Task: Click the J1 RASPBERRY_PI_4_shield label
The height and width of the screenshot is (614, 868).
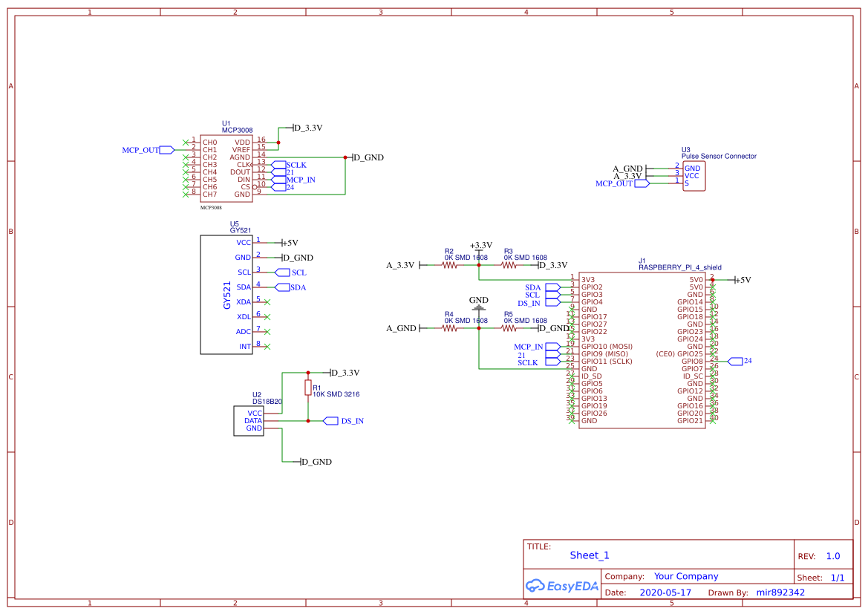Action: (x=680, y=264)
